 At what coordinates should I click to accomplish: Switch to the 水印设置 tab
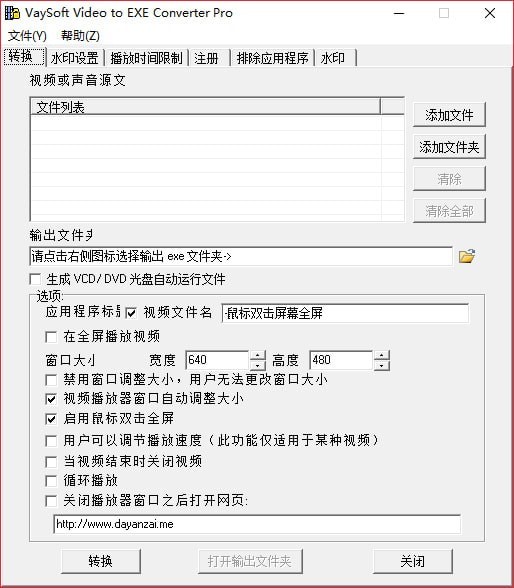[75, 58]
